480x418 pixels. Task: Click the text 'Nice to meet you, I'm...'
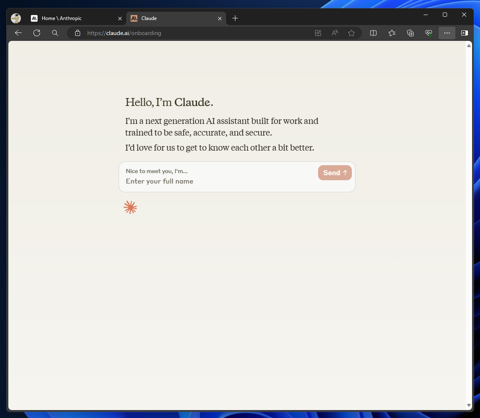coord(157,171)
